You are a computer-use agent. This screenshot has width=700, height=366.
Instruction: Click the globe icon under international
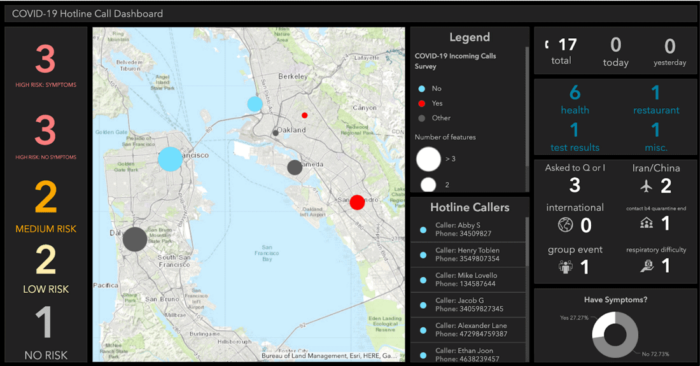pyautogui.click(x=565, y=225)
